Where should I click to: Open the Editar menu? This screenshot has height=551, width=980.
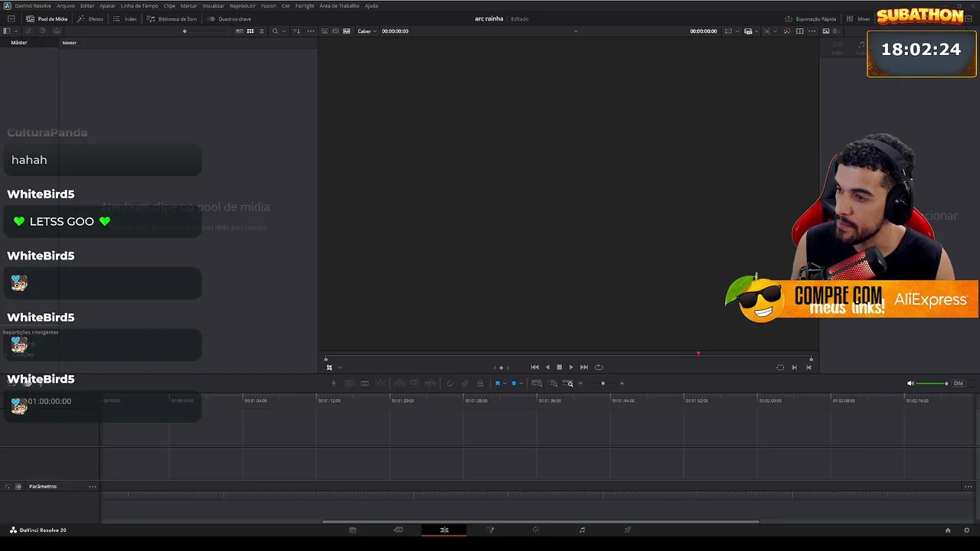pyautogui.click(x=87, y=5)
